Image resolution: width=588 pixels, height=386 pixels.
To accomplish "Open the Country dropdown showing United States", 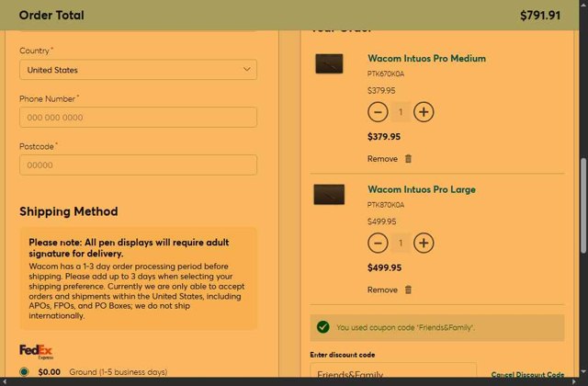I will tap(138, 70).
